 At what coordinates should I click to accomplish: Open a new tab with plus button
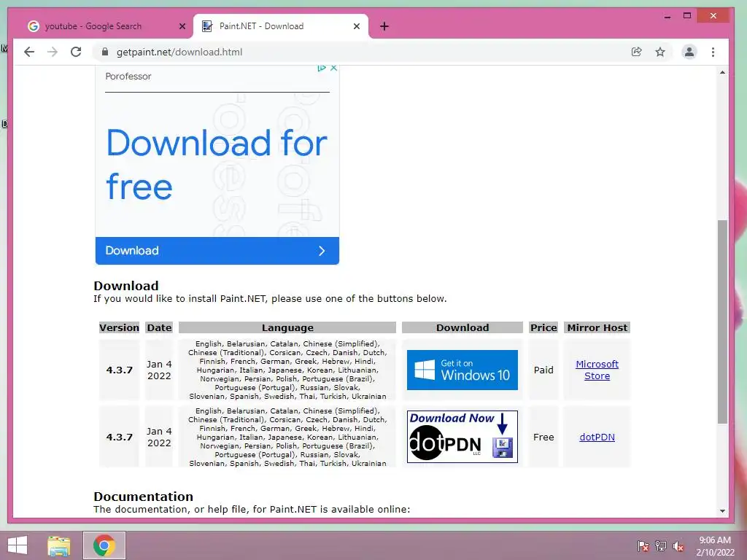(x=384, y=26)
